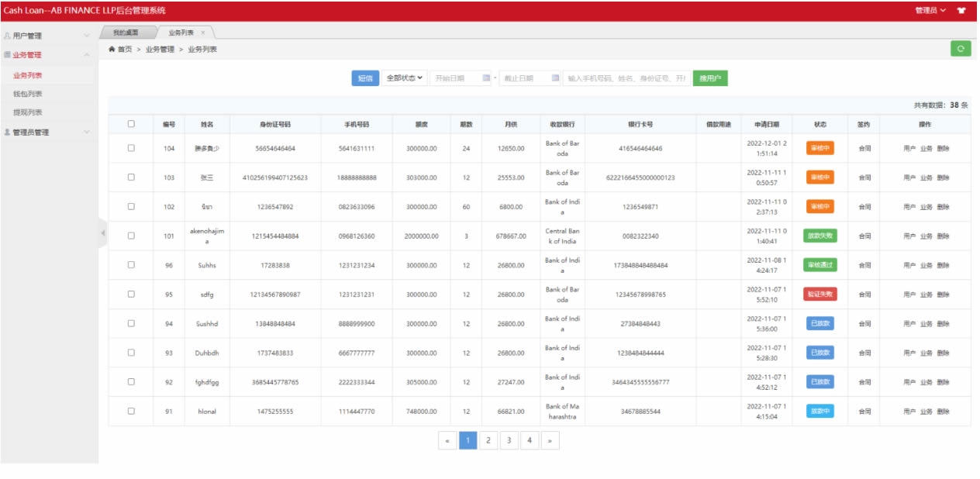
Task: Open the theme switcher shirt icon
Action: tap(961, 11)
